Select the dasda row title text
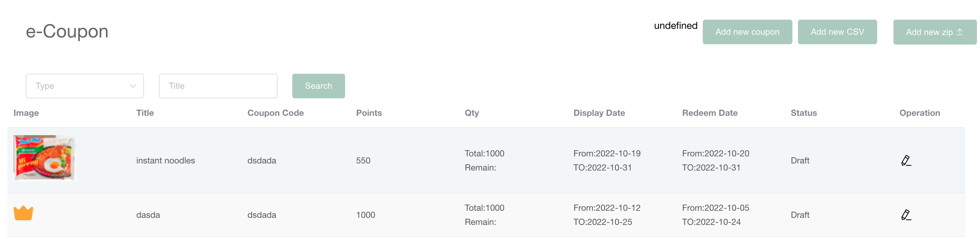Viewport: 980px width, 239px height. 148,215
